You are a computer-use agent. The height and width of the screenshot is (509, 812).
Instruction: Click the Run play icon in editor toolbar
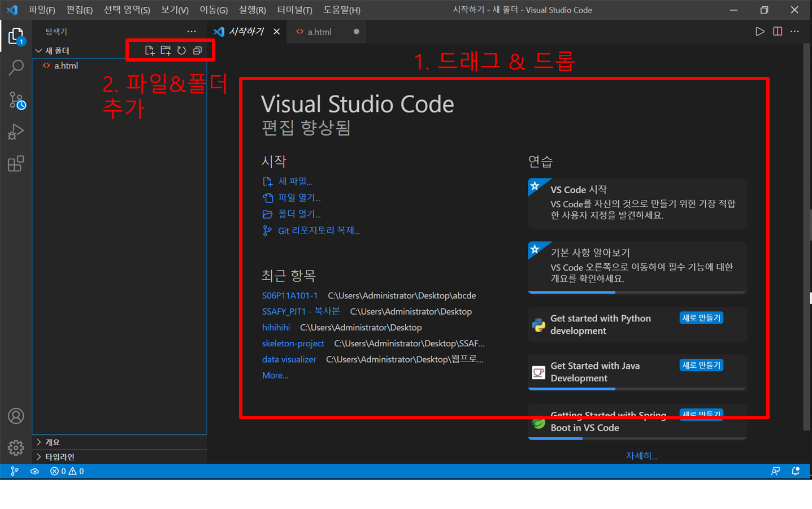coord(760,32)
